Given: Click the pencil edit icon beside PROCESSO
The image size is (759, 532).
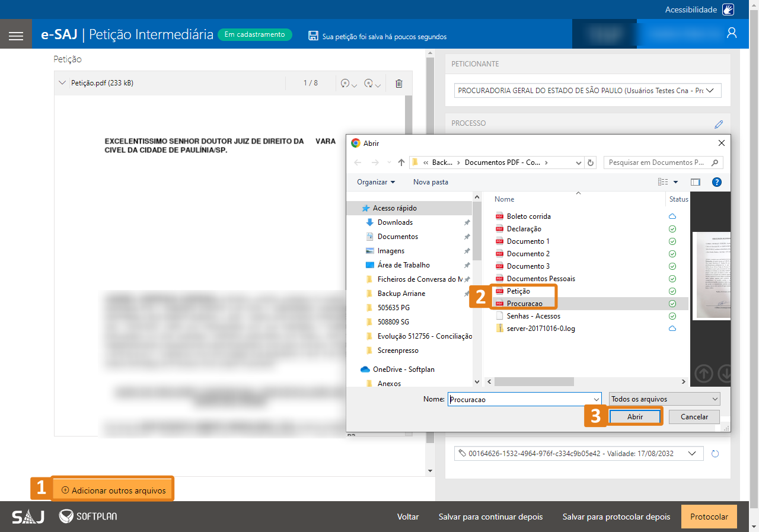Looking at the screenshot, I should [x=719, y=124].
